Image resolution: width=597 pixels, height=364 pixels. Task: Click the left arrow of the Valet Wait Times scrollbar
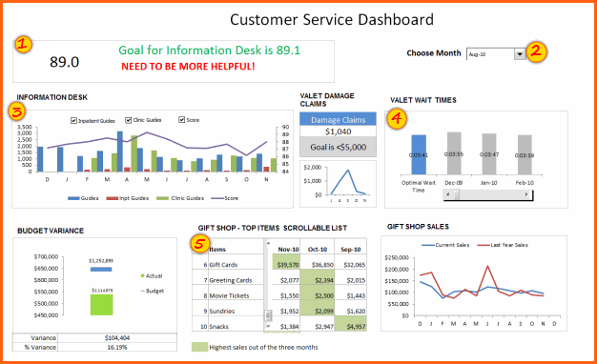(448, 194)
